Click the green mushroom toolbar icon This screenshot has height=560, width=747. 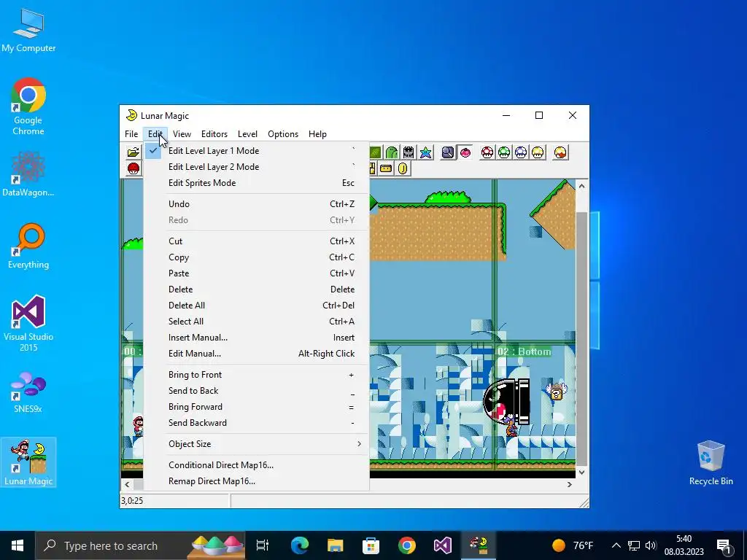(x=504, y=152)
